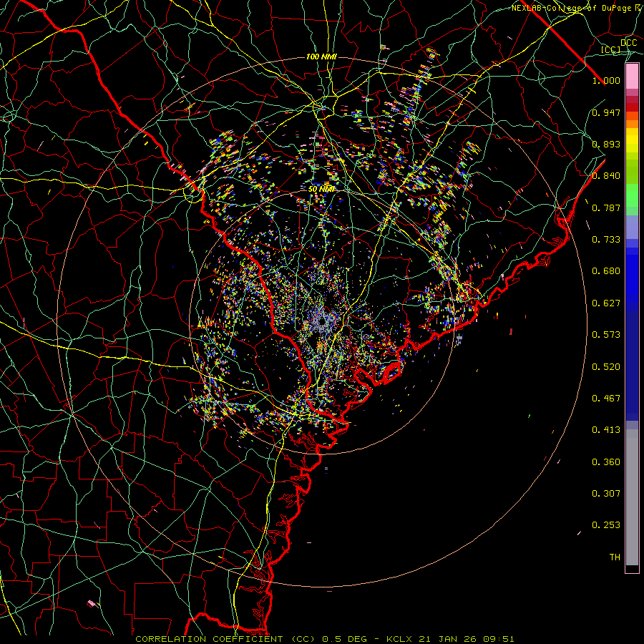Image resolution: width=644 pixels, height=644 pixels.
Task: Click the 0.893 legend value
Action: (606, 144)
